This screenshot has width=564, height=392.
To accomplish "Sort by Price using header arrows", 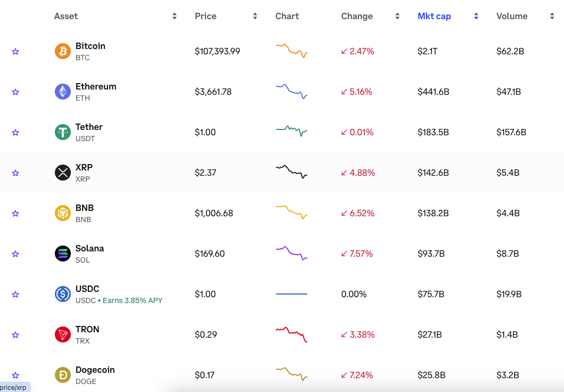I will click(x=255, y=17).
